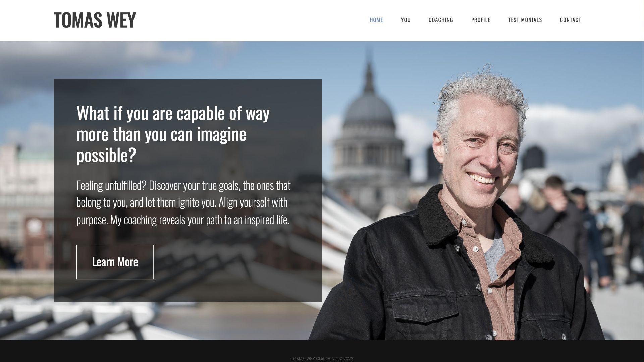Viewport: 644px width, 362px height.
Task: Click the "Feeling unfulfilled?" paragraph text
Action: coord(183,202)
